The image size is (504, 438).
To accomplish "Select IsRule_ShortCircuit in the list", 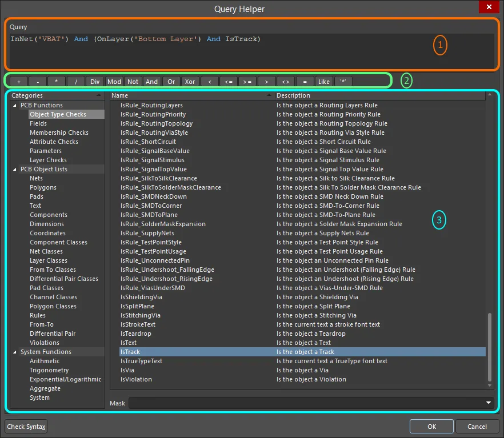I will pos(302,142).
